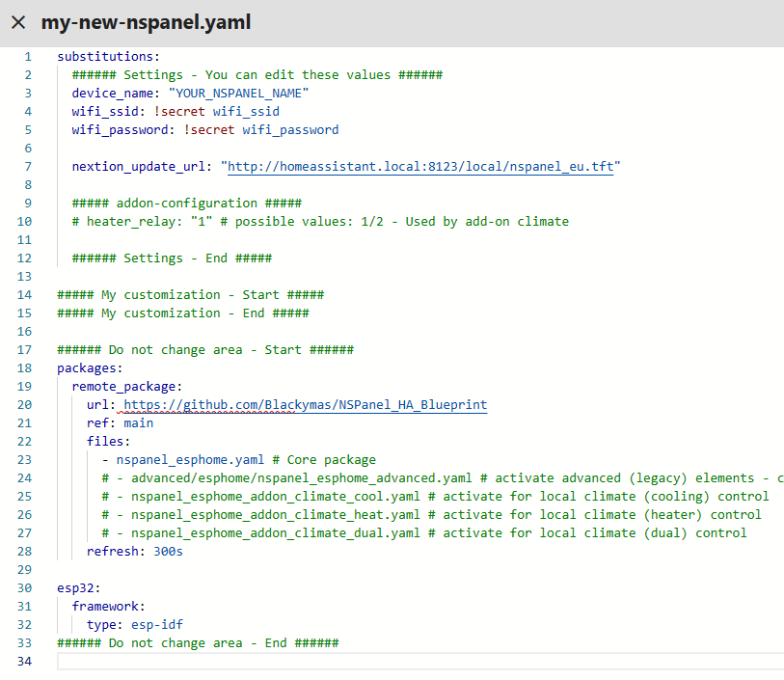Click line number 18 beside packages:
The width and height of the screenshot is (784, 680).
click(x=23, y=367)
